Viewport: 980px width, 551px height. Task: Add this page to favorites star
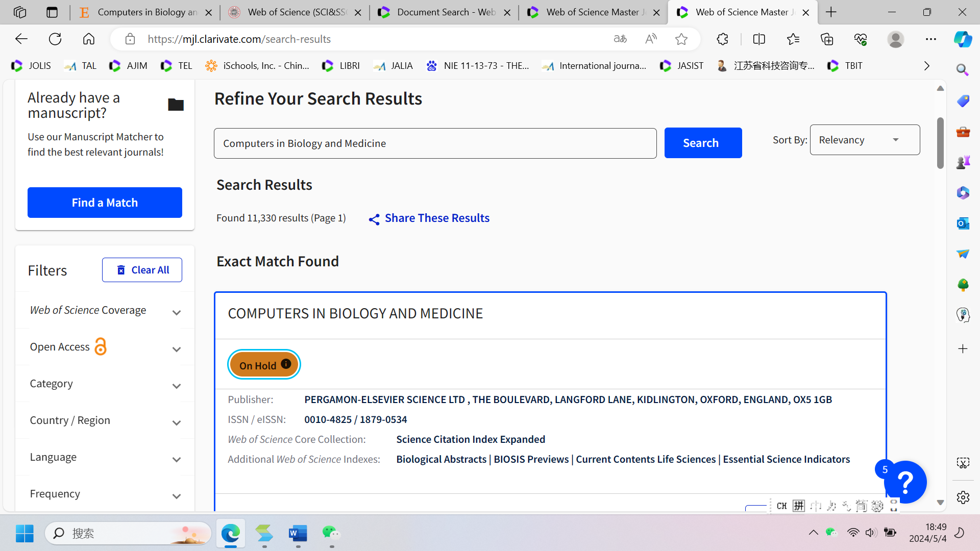click(x=681, y=39)
